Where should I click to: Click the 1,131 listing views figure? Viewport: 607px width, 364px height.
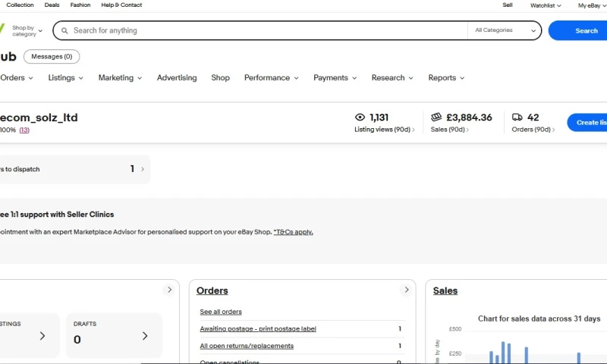point(379,118)
